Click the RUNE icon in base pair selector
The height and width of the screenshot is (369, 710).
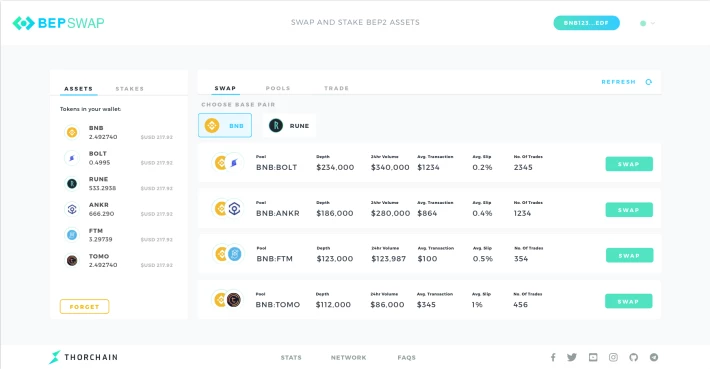click(x=276, y=125)
